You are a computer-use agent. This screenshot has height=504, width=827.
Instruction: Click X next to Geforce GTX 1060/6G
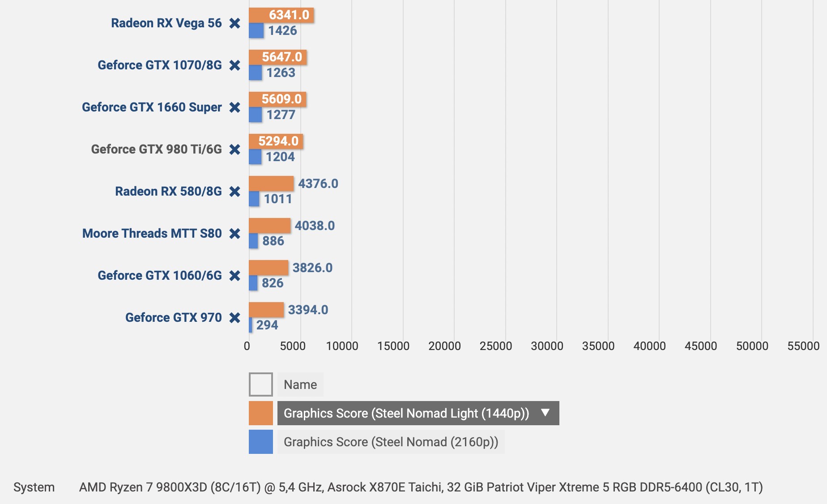point(234,276)
